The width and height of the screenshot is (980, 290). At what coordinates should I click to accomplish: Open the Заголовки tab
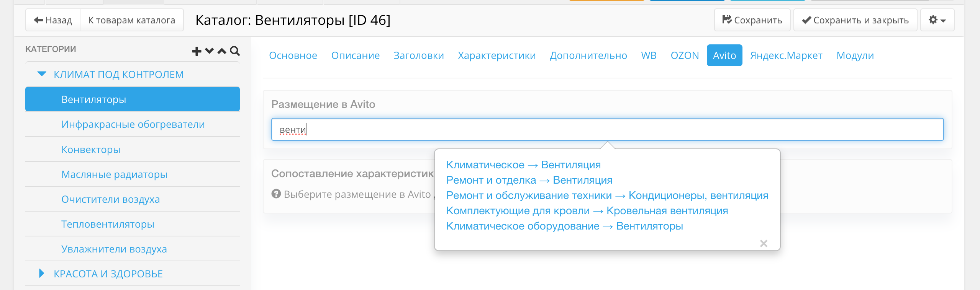click(419, 55)
